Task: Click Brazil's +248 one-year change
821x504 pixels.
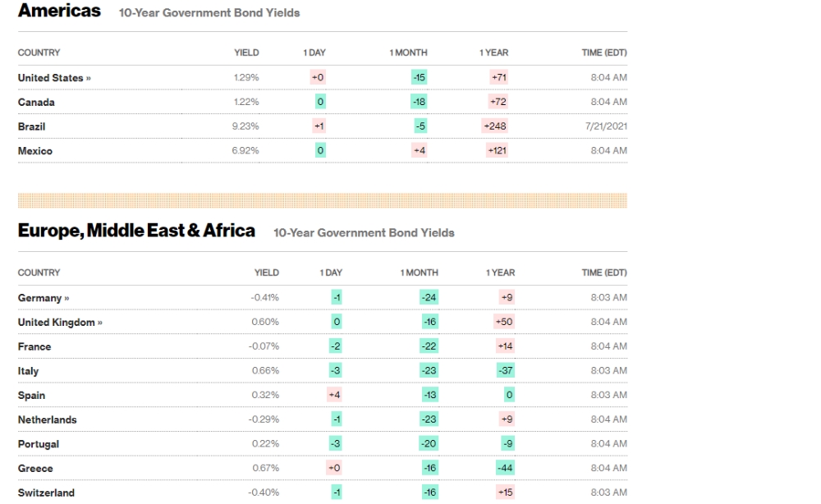Action: (x=495, y=126)
